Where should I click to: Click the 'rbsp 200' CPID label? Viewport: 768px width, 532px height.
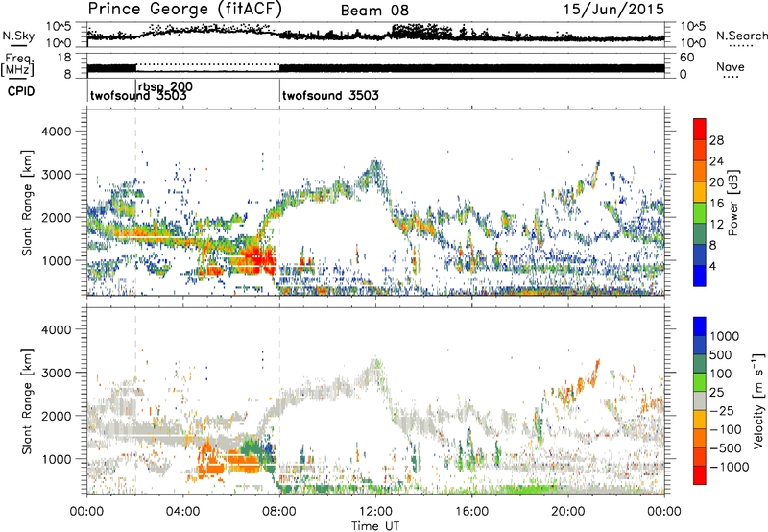pos(165,86)
